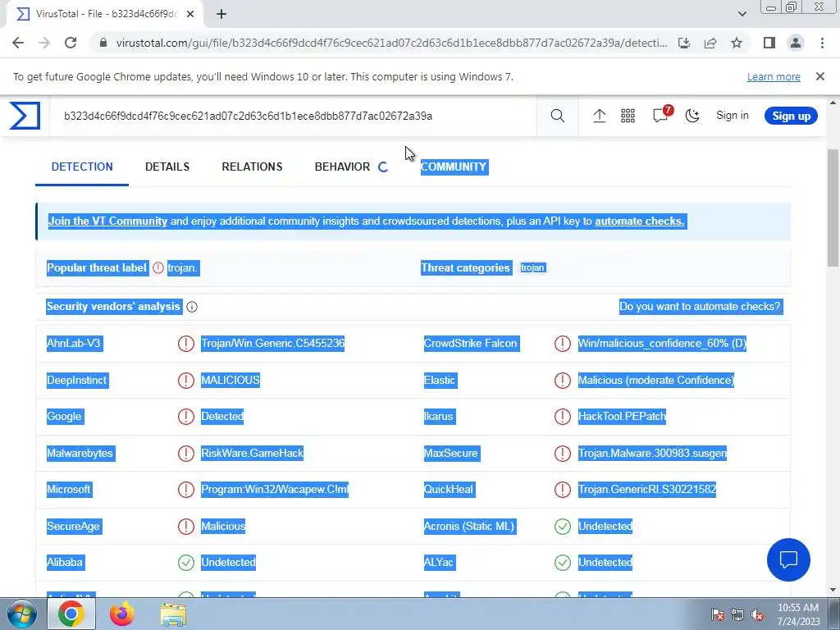Click browser back arrow
This screenshot has height=630, width=840.
point(18,43)
